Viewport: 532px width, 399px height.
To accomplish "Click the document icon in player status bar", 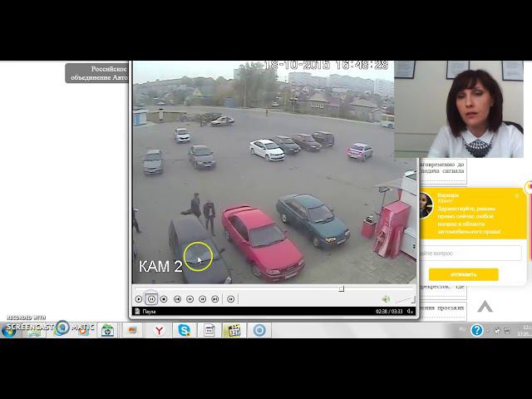I will pos(137,311).
